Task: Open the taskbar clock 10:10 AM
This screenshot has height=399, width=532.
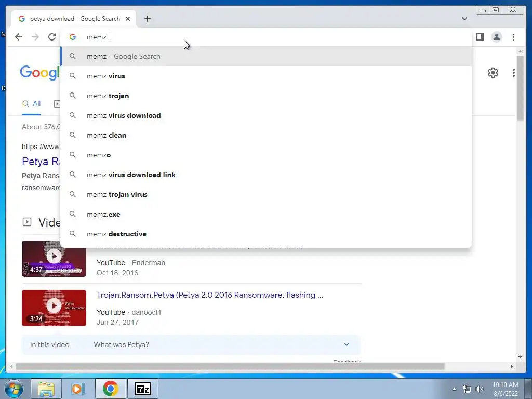Action: (x=506, y=389)
